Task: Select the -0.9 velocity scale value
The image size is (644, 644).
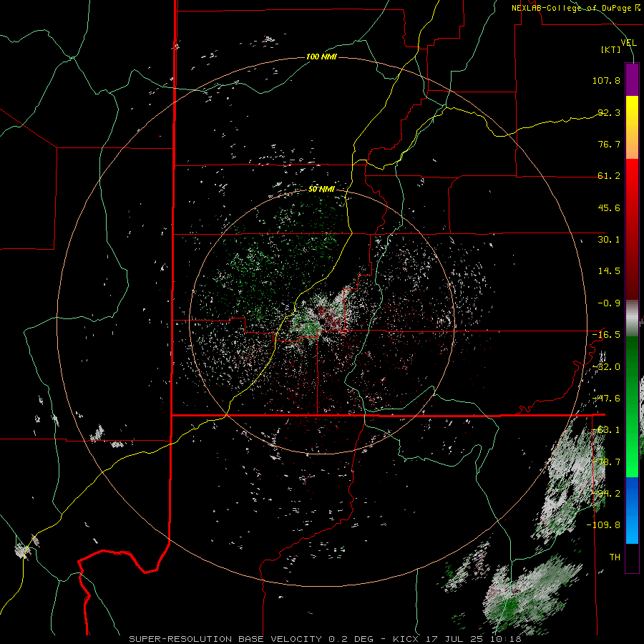Action: pyautogui.click(x=609, y=303)
